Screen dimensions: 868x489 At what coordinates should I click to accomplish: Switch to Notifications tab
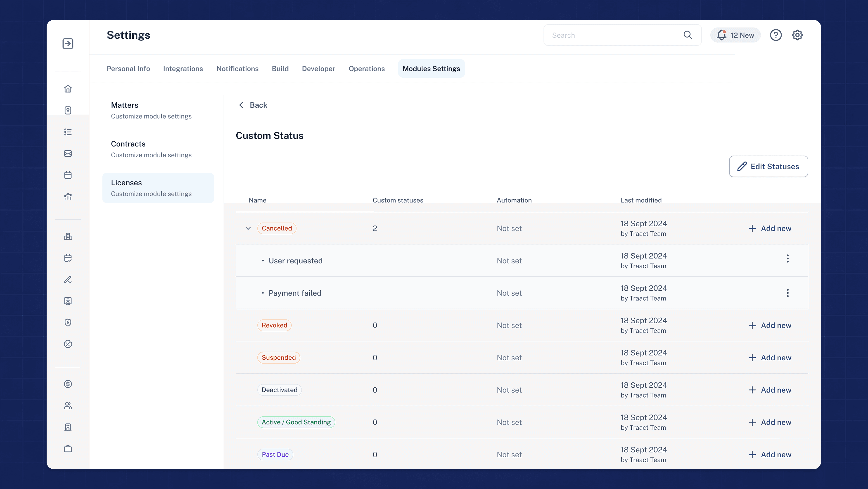237,68
